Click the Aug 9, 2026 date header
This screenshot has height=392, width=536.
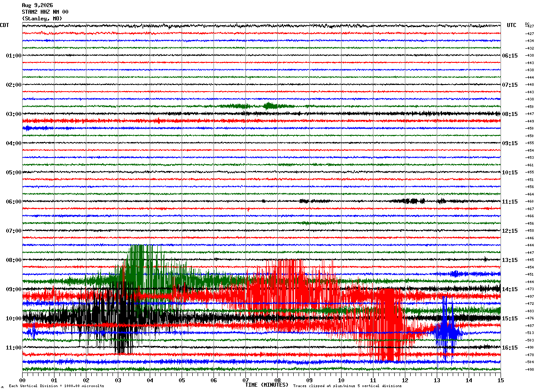point(37,5)
